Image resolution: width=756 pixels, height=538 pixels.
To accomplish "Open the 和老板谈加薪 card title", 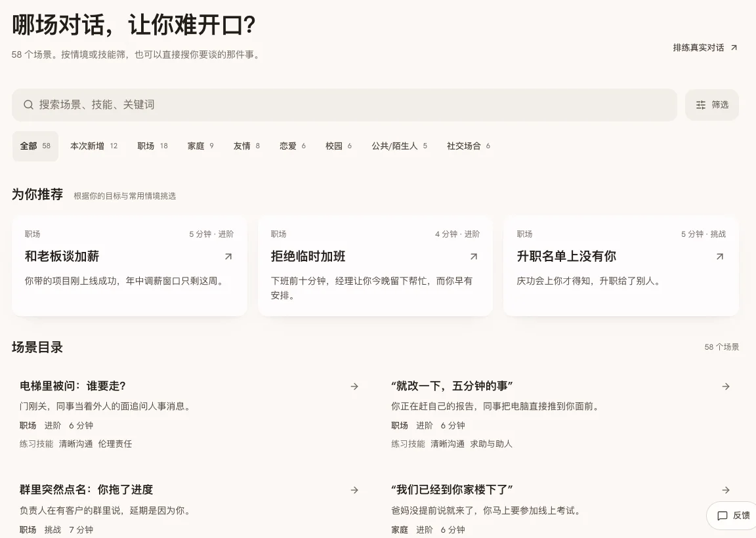I will click(62, 257).
